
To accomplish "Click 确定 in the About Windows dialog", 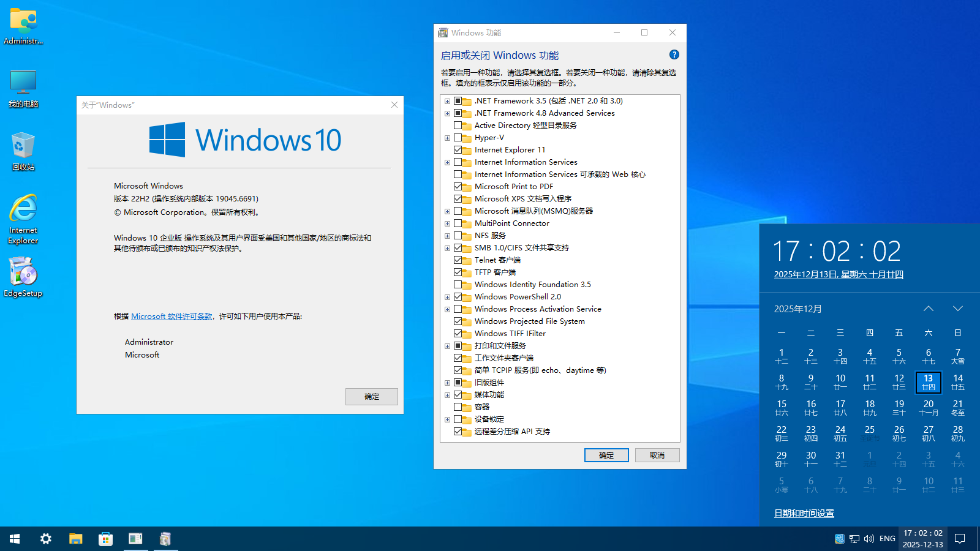I will tap(372, 397).
